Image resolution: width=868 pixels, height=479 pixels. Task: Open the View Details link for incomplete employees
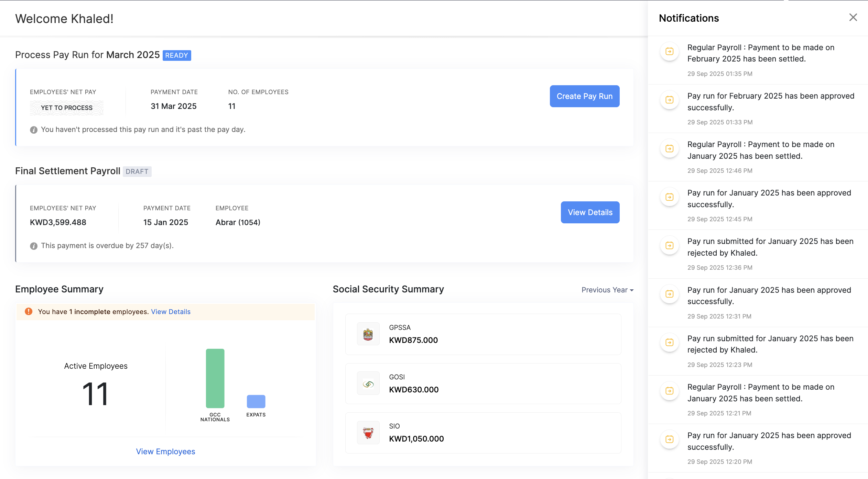171,312
